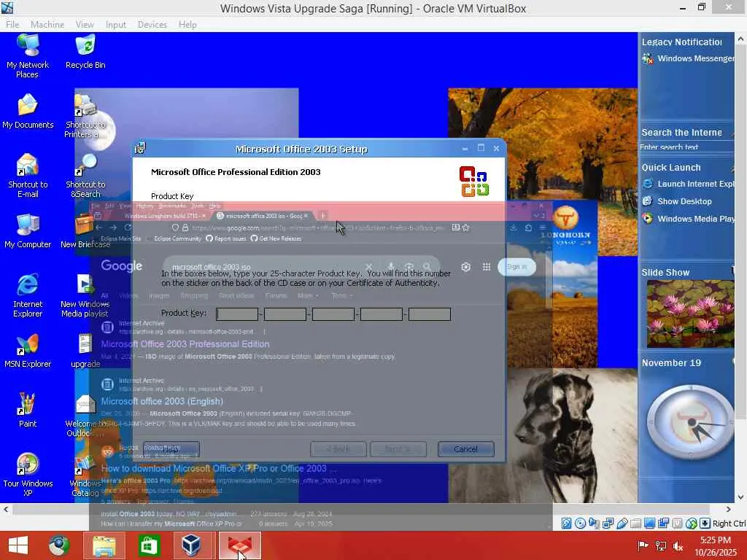The width and height of the screenshot is (747, 560).
Task: Expand the Tools dropdown in Google filters
Action: click(x=341, y=296)
